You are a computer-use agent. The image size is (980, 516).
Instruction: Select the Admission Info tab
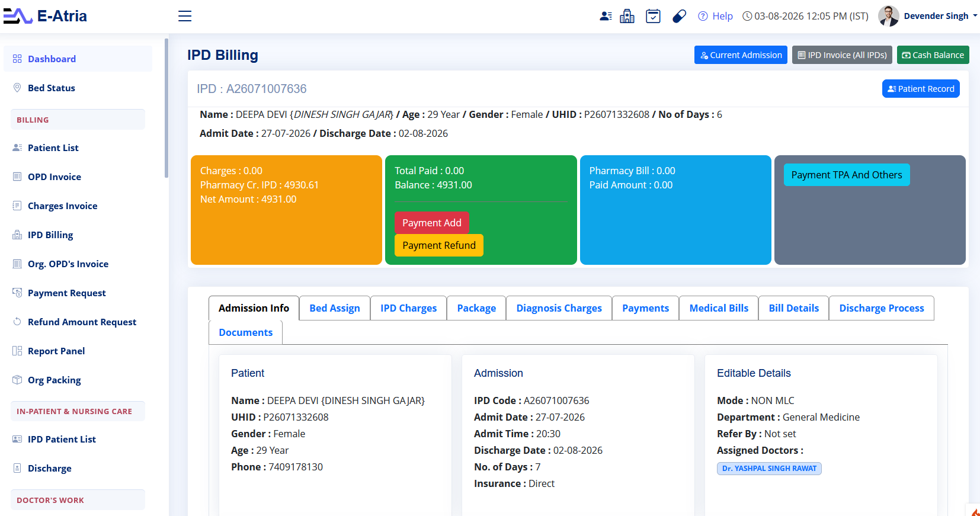tap(254, 308)
